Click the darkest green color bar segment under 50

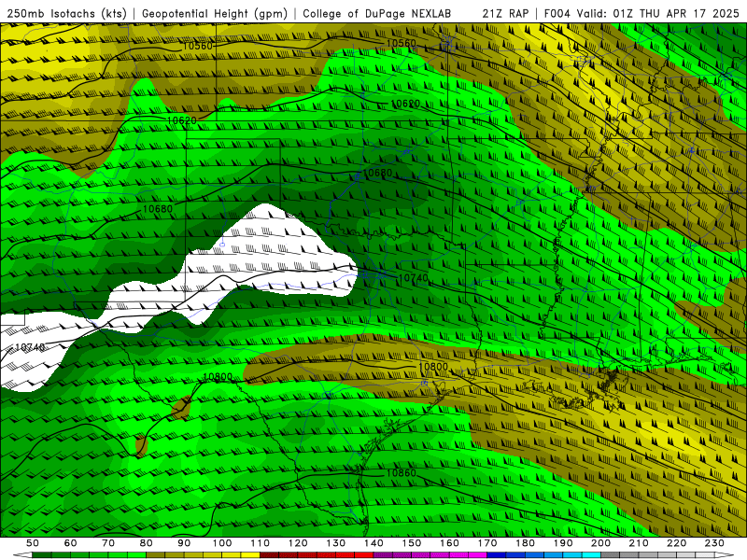42,555
